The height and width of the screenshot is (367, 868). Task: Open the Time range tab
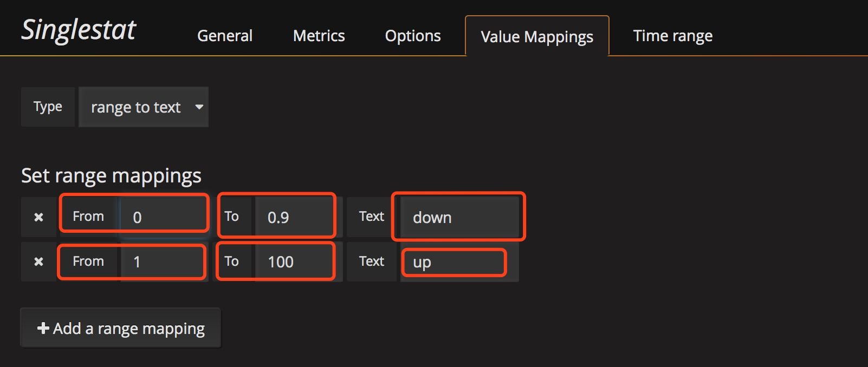(672, 36)
